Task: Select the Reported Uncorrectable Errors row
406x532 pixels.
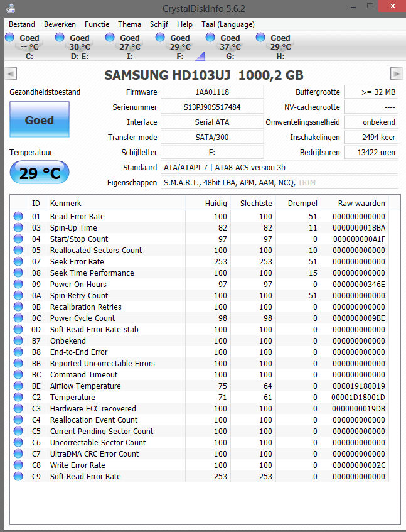Action: (x=200, y=364)
